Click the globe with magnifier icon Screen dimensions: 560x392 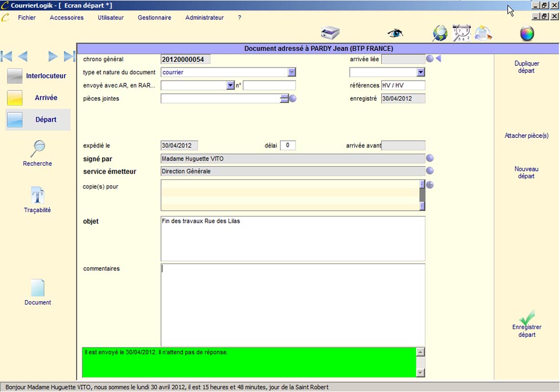pyautogui.click(x=440, y=33)
